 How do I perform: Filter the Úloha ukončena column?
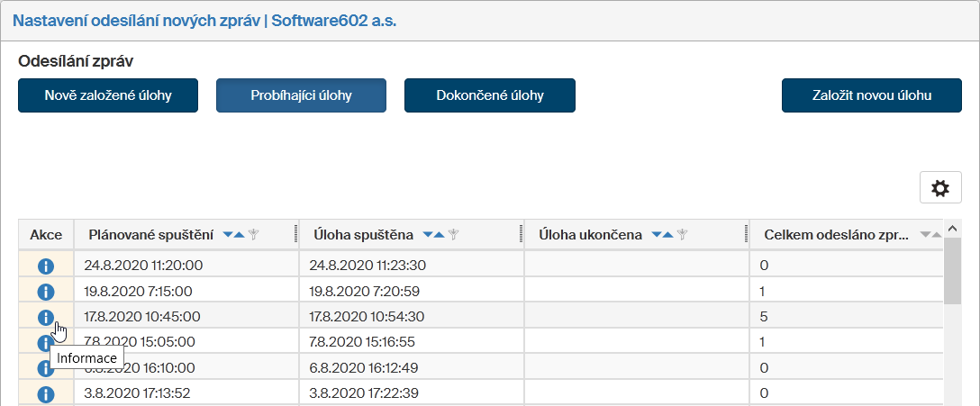[x=683, y=235]
